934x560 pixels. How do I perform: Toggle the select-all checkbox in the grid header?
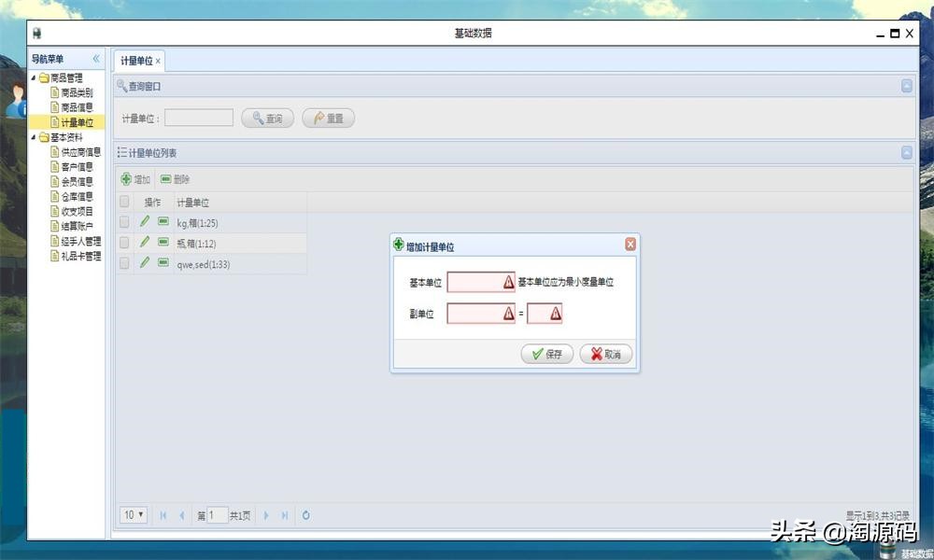coord(123,202)
